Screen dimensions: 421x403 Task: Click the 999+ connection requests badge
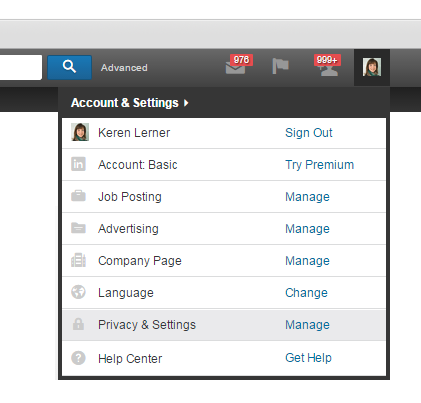pos(327,60)
